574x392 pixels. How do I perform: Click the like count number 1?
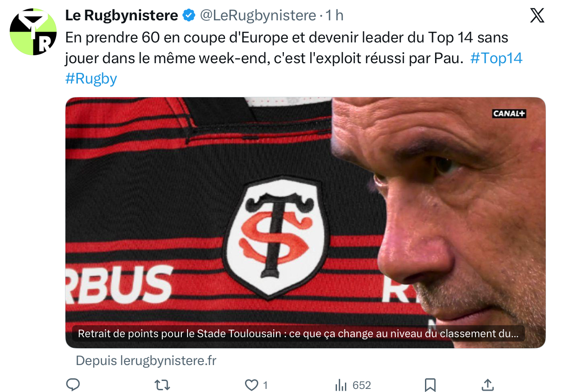tap(265, 385)
